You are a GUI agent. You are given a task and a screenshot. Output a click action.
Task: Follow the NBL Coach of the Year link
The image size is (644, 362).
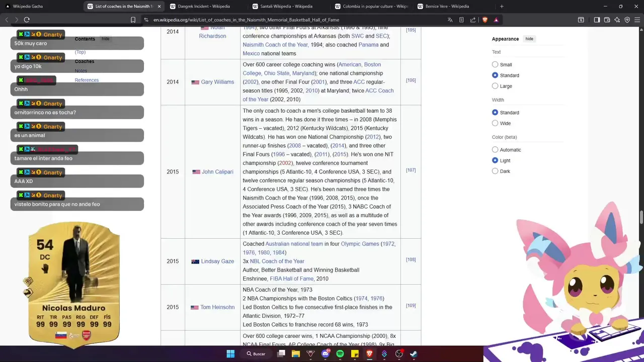click(x=277, y=261)
